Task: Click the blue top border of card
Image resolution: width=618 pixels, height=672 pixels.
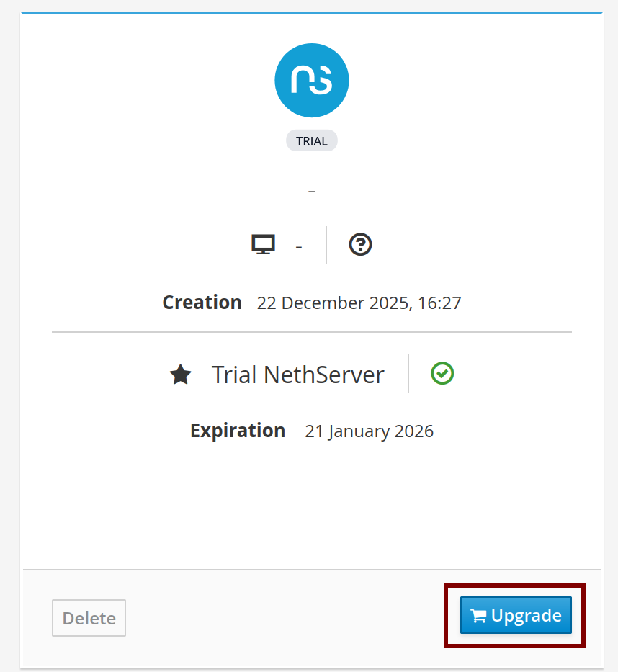Action: (x=311, y=13)
